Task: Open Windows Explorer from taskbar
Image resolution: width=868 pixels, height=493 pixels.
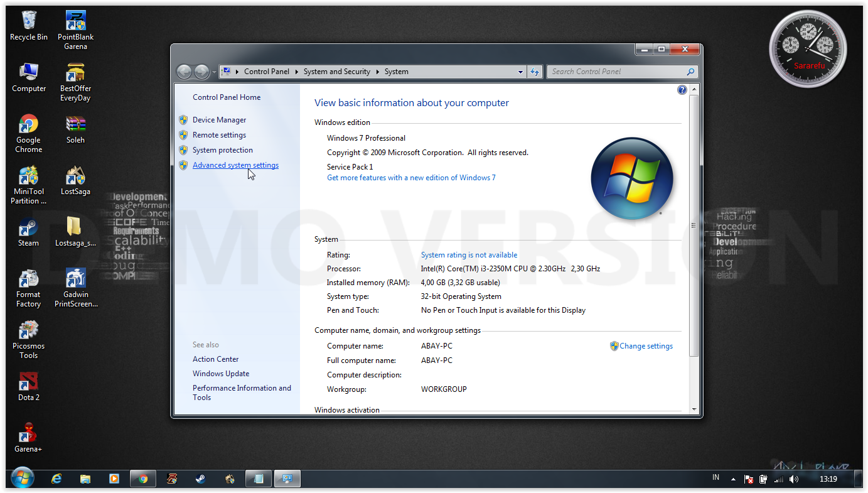Action: tap(85, 479)
